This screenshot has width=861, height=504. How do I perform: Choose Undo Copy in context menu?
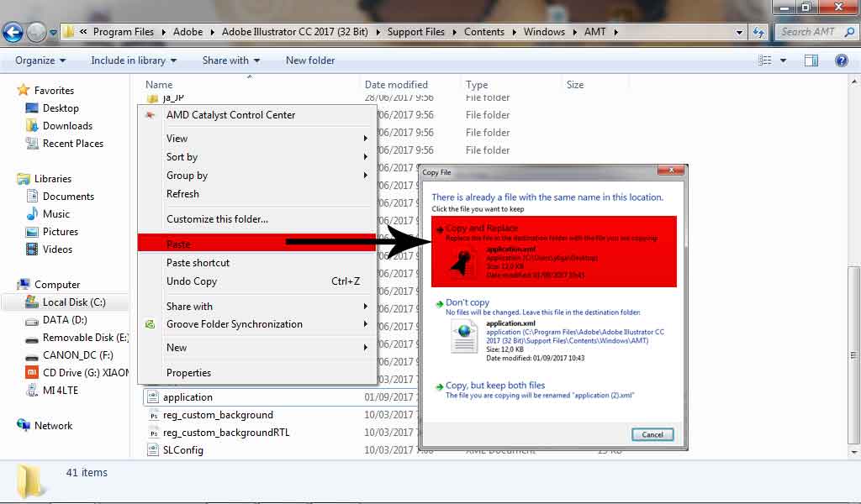pyautogui.click(x=256, y=281)
